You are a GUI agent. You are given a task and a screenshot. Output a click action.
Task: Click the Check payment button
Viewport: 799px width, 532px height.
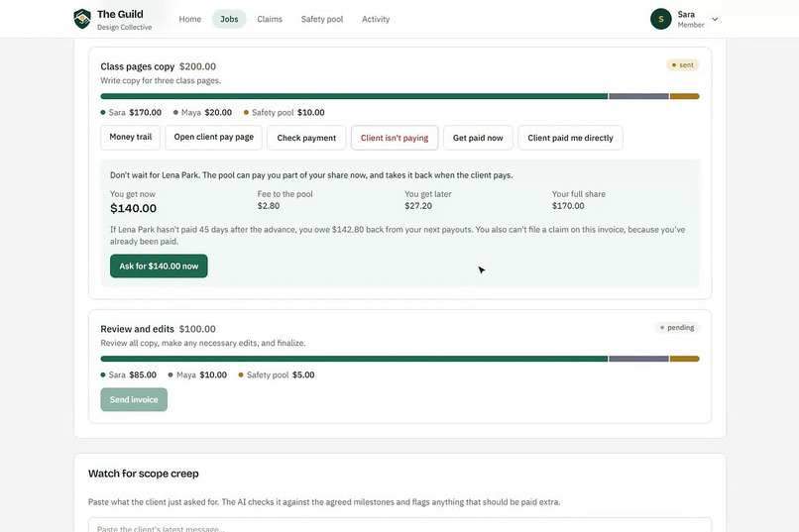[x=306, y=138]
